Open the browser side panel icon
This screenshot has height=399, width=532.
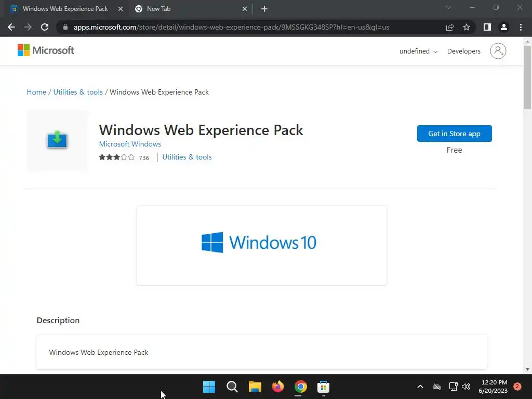[487, 27]
